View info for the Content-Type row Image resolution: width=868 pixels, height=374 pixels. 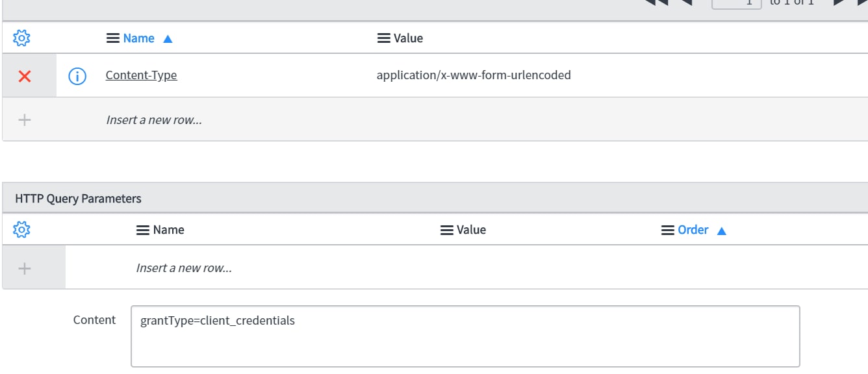point(78,75)
